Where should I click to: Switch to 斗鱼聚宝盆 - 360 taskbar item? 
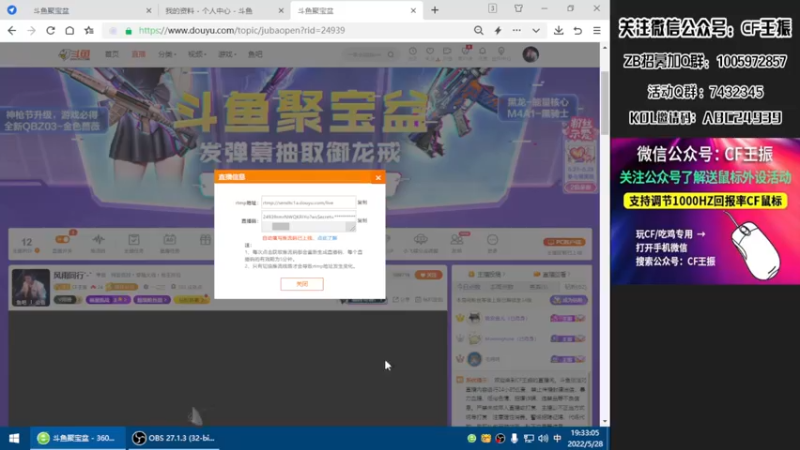[x=78, y=438]
